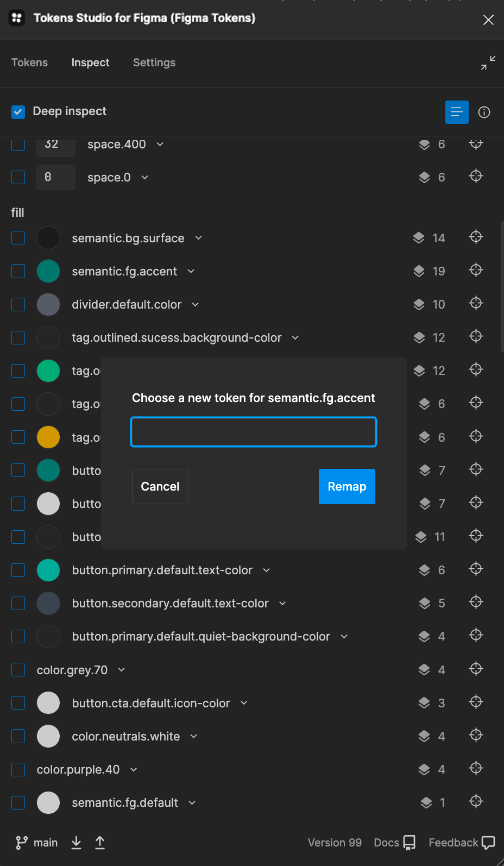This screenshot has width=504, height=866.
Task: Open the Feedback speech bubble icon
Action: click(x=488, y=843)
